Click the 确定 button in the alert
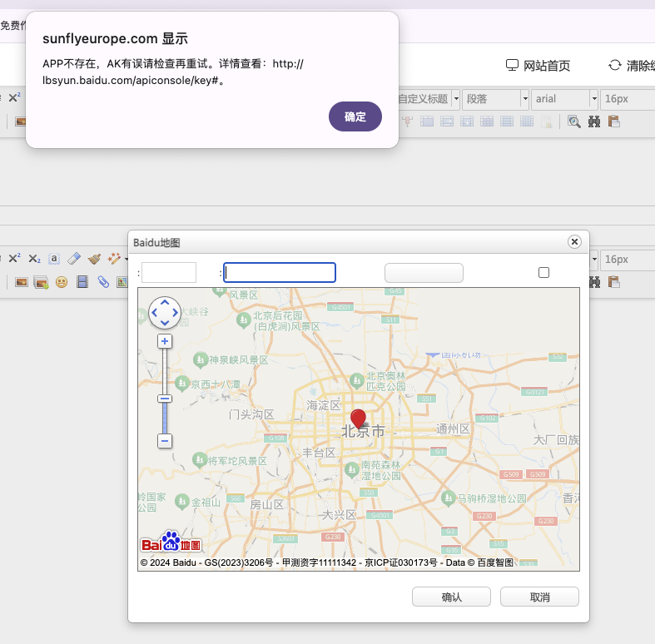The height and width of the screenshot is (644, 655). pos(355,116)
